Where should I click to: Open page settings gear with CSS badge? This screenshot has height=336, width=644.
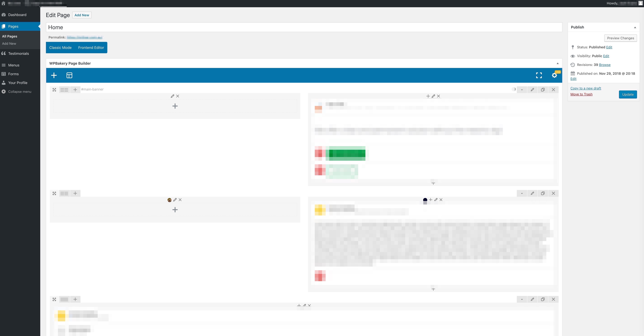(x=554, y=75)
